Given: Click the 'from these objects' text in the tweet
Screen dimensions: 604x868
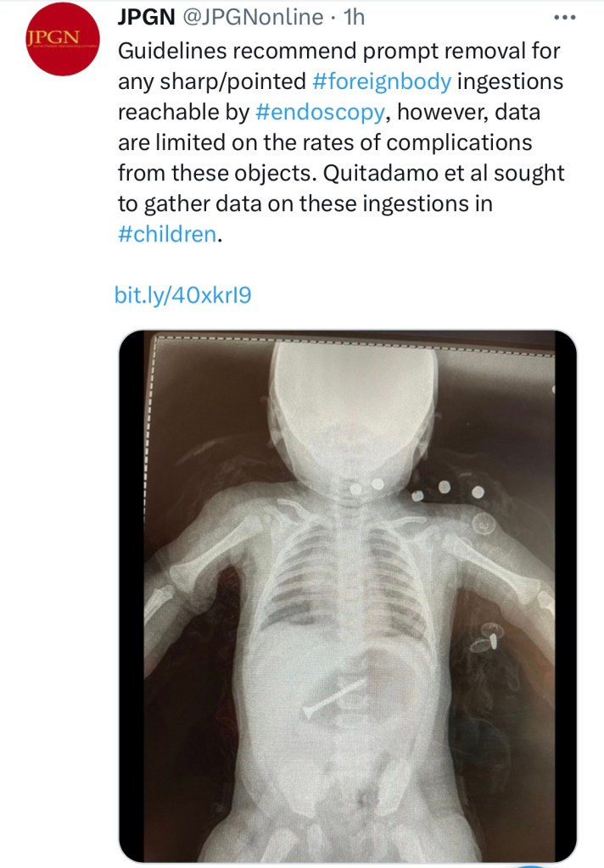Looking at the screenshot, I should click(221, 173).
